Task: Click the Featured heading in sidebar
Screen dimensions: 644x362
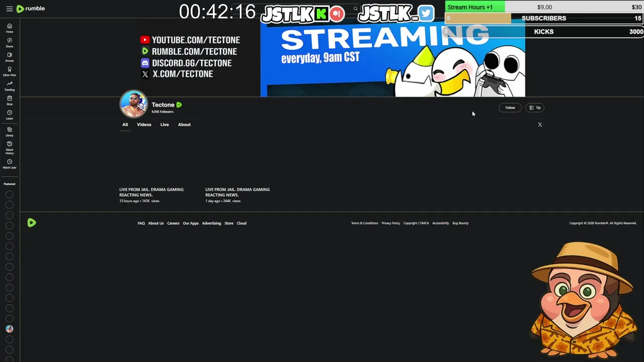Action: pyautogui.click(x=10, y=184)
